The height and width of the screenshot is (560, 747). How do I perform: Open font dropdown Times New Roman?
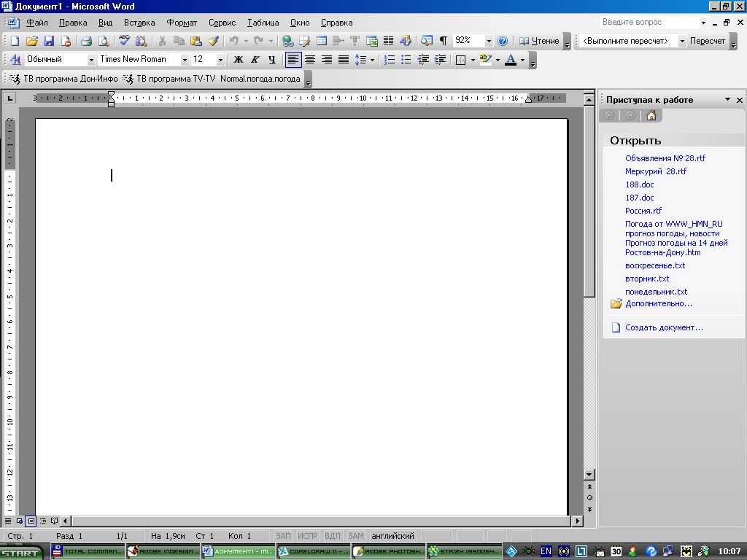tap(185, 60)
